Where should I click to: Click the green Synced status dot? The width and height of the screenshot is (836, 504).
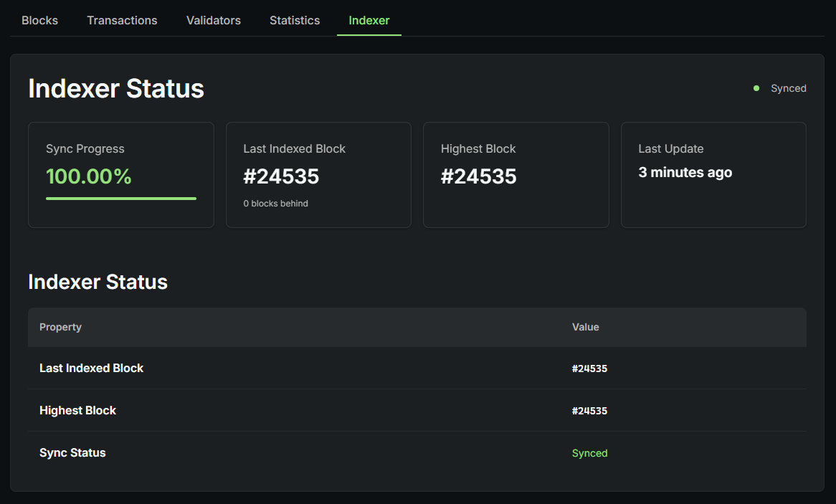pyautogui.click(x=756, y=88)
